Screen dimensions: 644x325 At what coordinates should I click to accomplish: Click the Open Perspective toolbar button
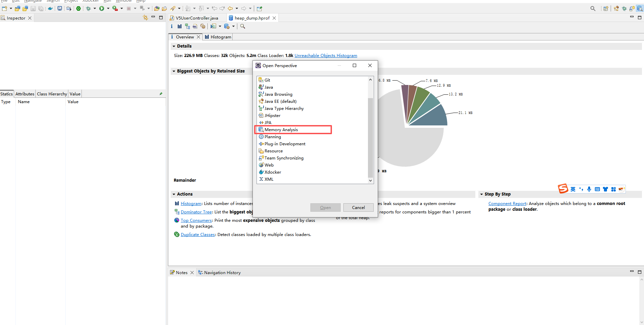606,8
